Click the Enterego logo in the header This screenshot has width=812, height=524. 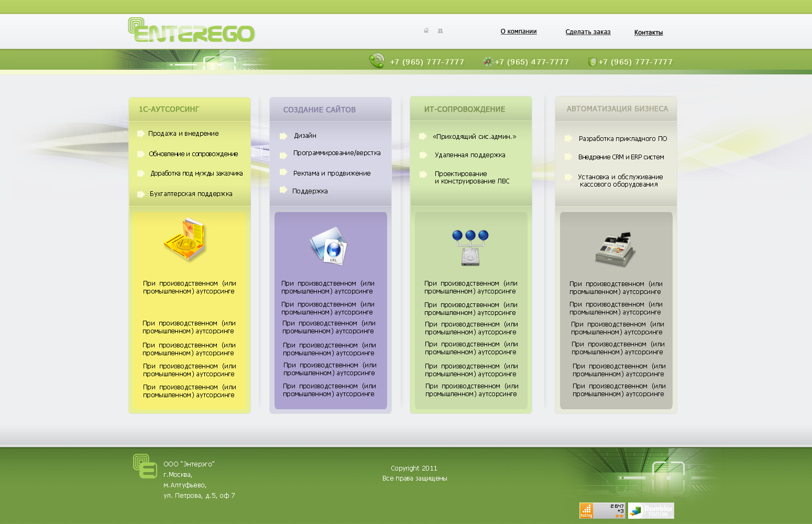pyautogui.click(x=191, y=30)
